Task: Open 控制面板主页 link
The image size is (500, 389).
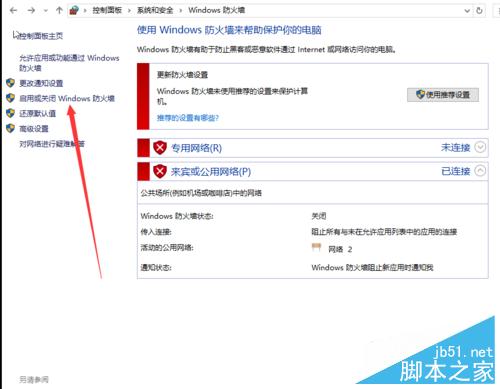Action: pos(40,36)
